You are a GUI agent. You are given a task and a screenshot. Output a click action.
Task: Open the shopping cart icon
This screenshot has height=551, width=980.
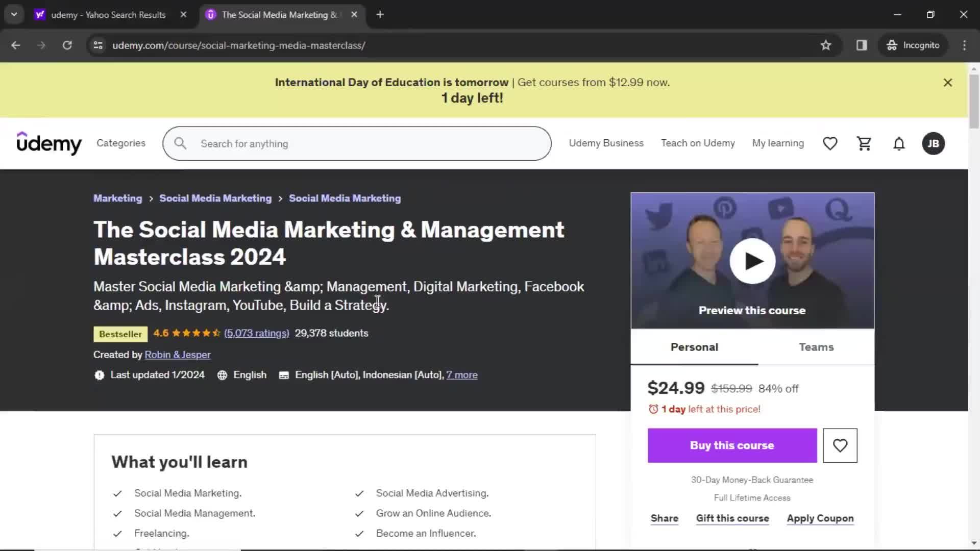point(864,143)
